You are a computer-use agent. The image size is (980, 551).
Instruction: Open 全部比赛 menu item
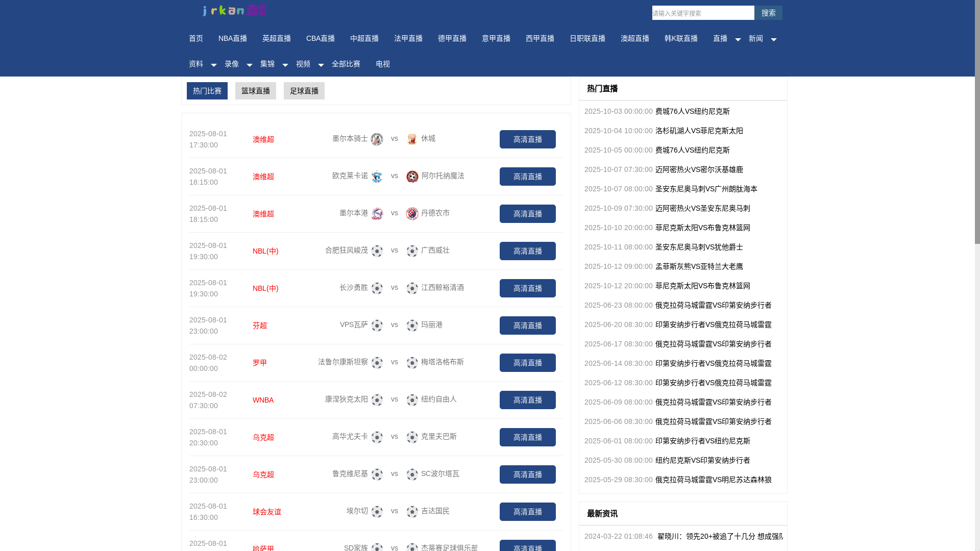coord(346,64)
